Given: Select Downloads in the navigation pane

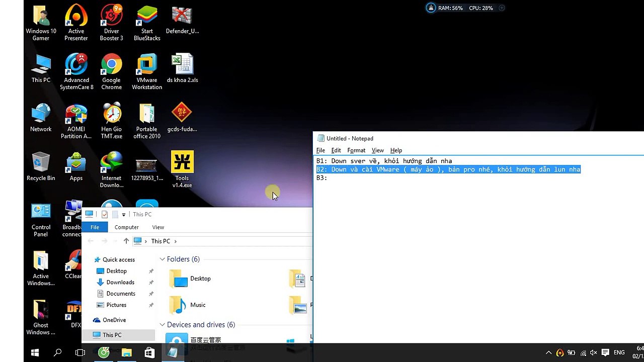Looking at the screenshot, I should [x=120, y=283].
